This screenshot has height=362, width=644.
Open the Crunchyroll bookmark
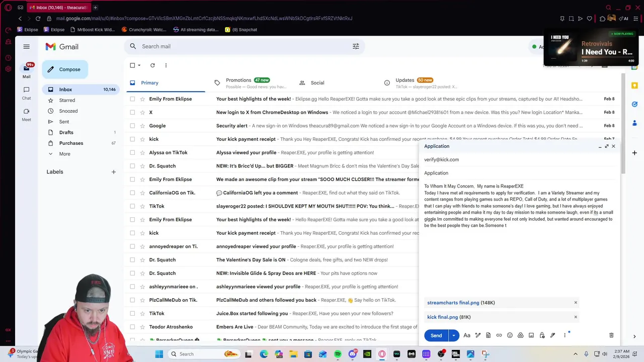coord(144,30)
